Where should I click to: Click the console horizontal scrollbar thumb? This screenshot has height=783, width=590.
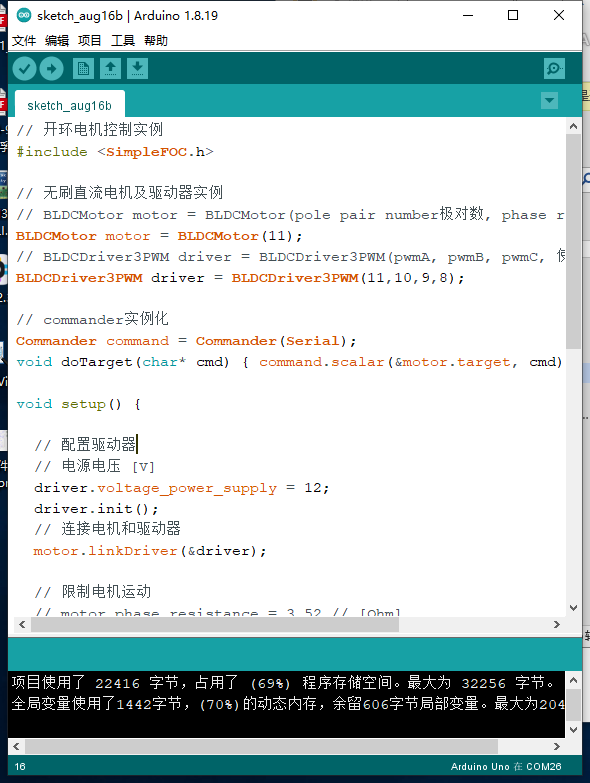click(261, 747)
